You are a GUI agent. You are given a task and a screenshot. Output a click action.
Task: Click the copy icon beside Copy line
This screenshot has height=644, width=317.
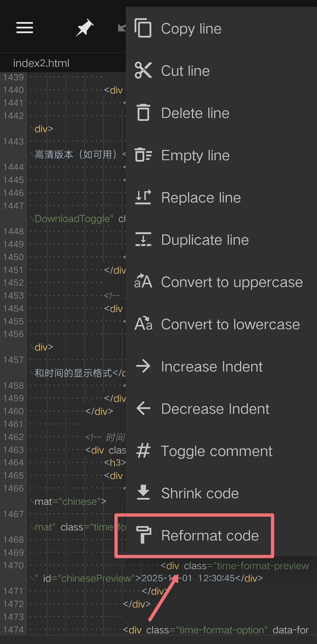point(143,28)
